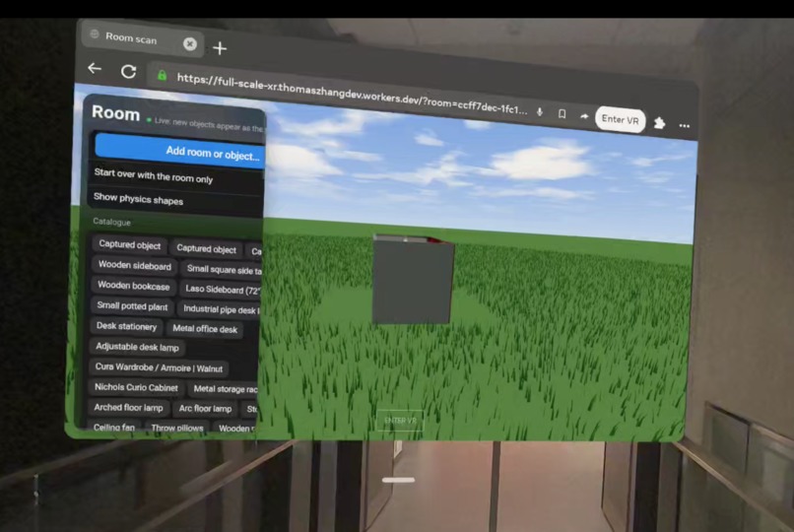Activate the microphone voice input icon

540,112
